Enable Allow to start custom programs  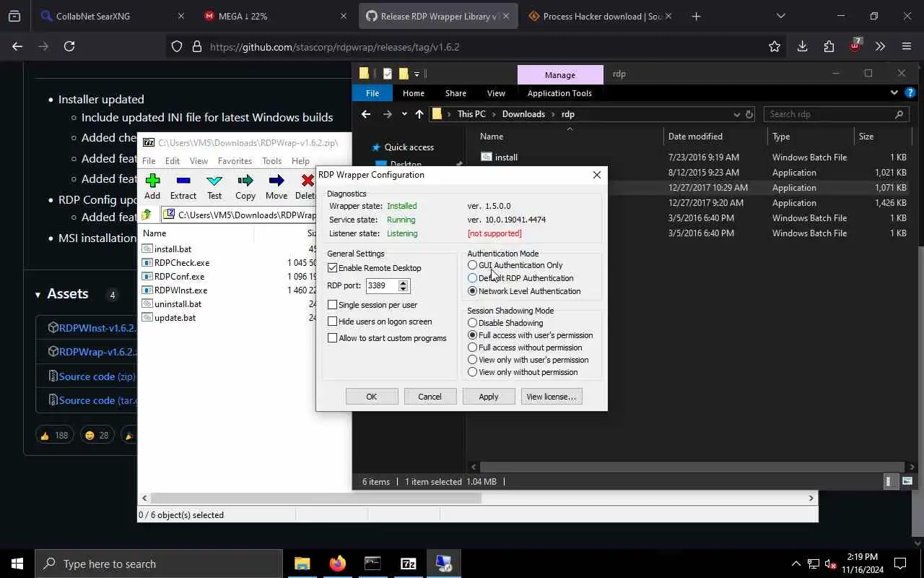pos(333,338)
